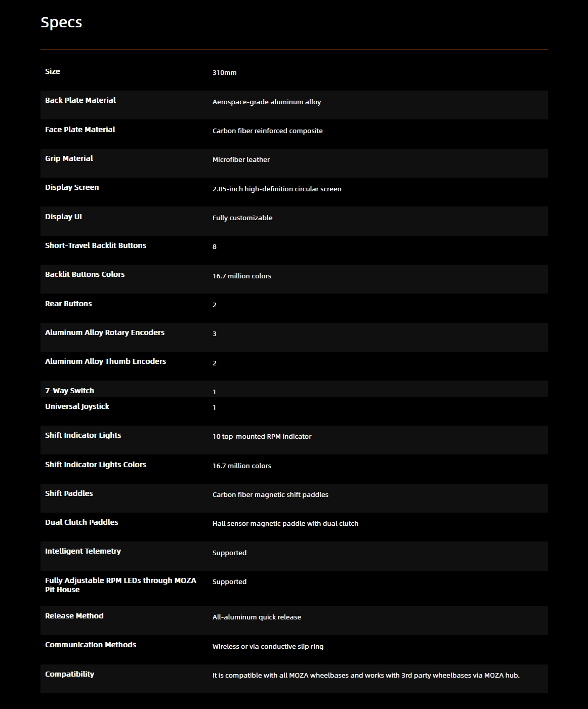Click the Compatibility description about MOZA wheelbases

366,675
